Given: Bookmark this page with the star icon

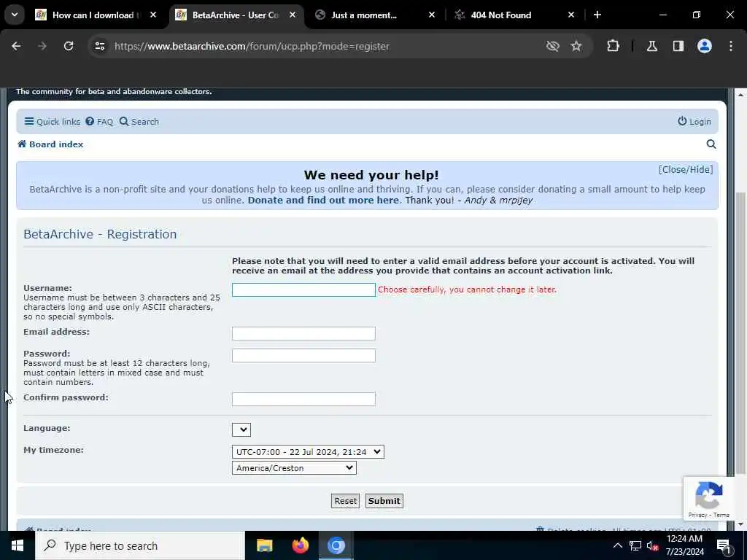Looking at the screenshot, I should pyautogui.click(x=576, y=46).
